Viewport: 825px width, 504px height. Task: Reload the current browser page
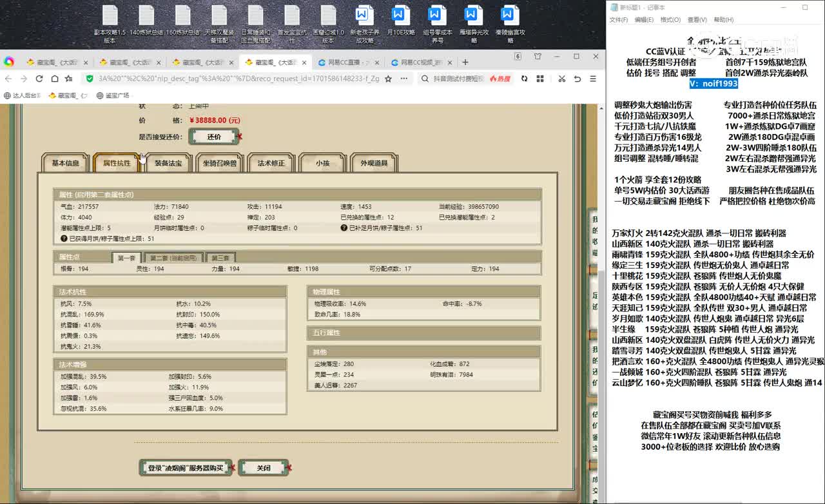39,79
